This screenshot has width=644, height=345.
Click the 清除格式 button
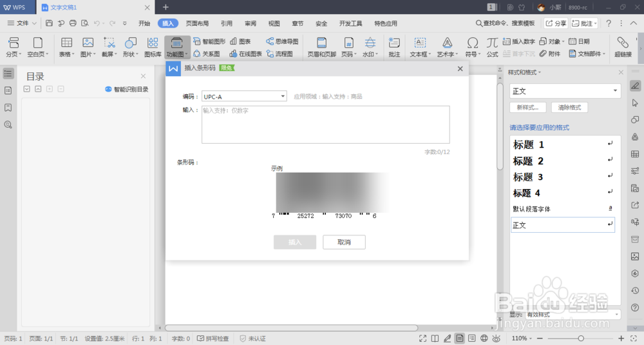(x=570, y=107)
